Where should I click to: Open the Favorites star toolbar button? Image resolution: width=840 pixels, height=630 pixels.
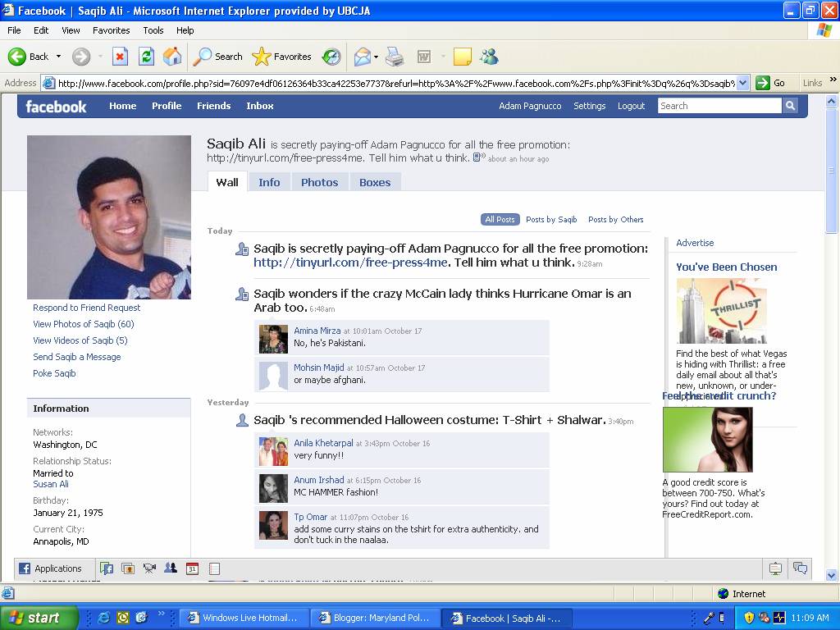[x=282, y=57]
